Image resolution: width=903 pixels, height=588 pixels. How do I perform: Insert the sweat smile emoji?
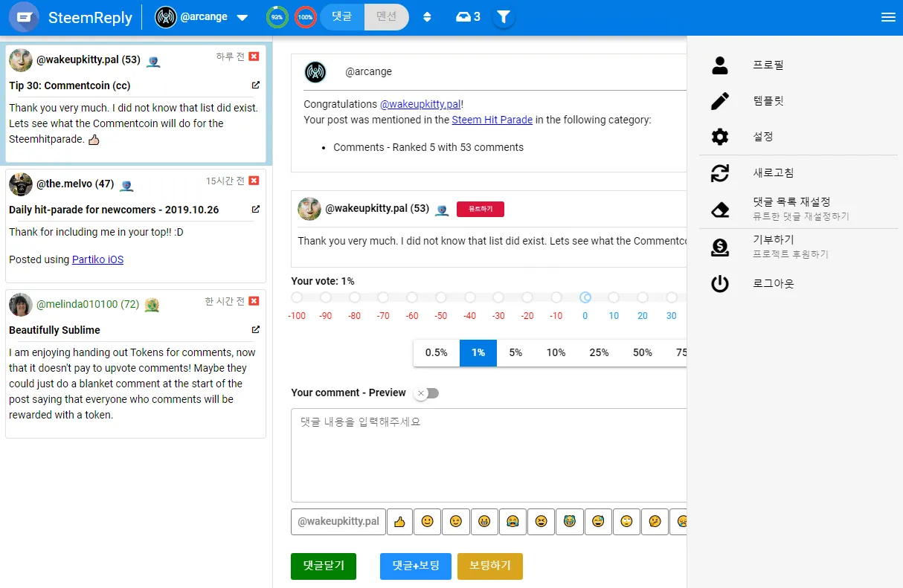[598, 522]
